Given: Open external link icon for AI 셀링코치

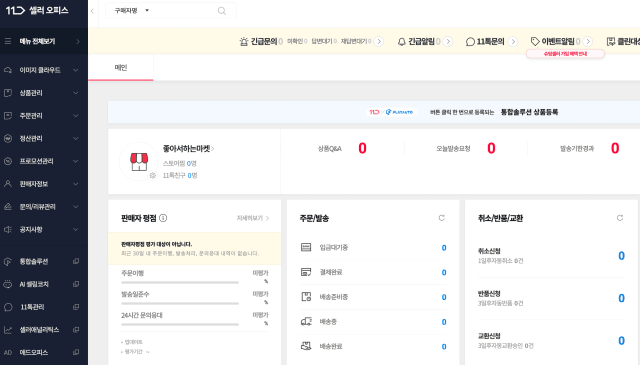Looking at the screenshot, I should 76,284.
